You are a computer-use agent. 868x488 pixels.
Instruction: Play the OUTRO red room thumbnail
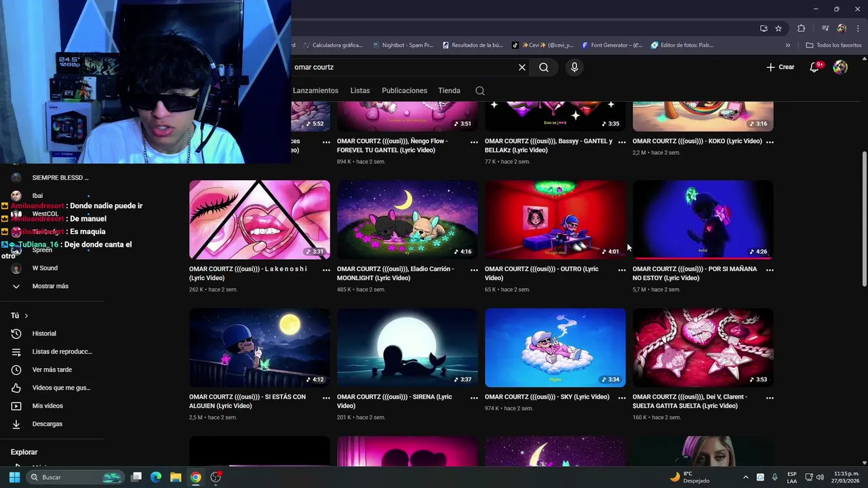(555, 220)
